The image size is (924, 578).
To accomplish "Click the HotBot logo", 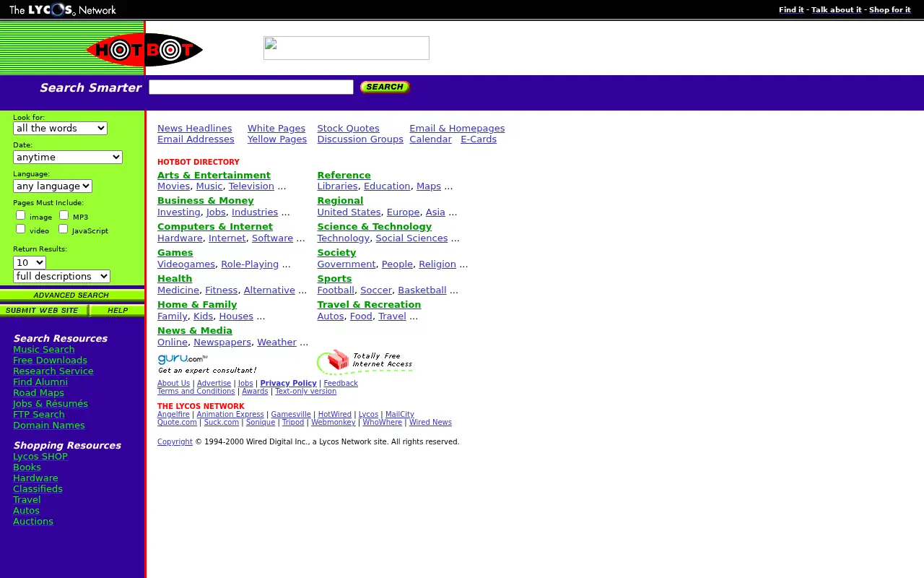I will pos(144,49).
